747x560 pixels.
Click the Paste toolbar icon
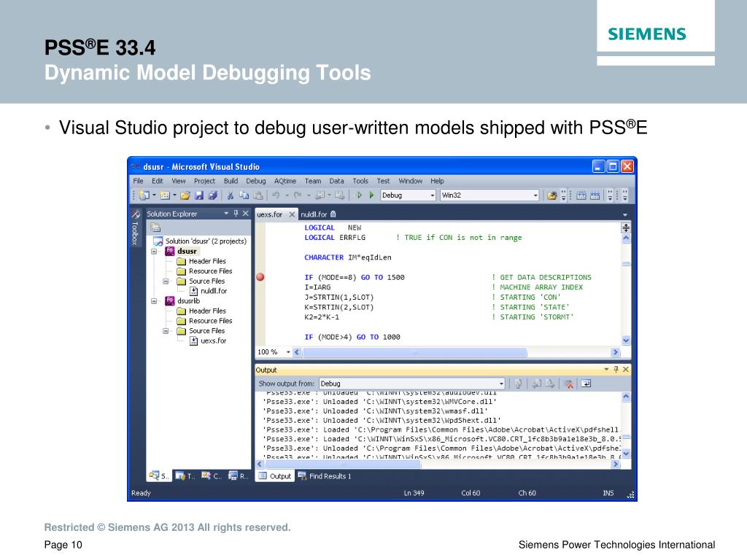tap(258, 195)
